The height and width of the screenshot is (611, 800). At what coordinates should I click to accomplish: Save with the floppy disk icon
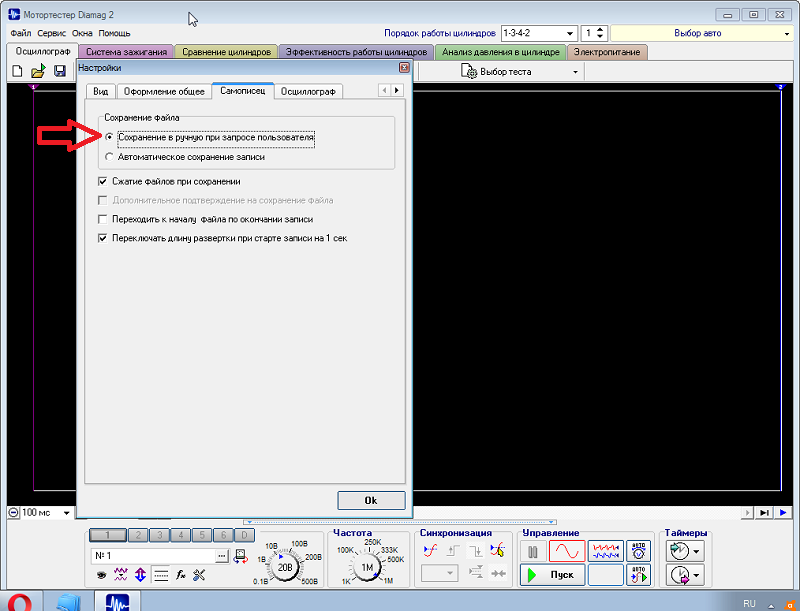pyautogui.click(x=60, y=71)
